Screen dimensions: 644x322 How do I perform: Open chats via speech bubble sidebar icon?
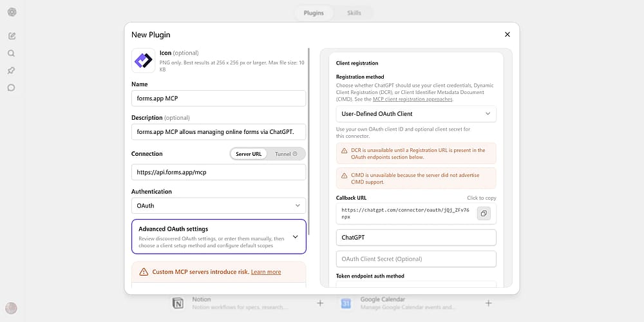pyautogui.click(x=12, y=88)
